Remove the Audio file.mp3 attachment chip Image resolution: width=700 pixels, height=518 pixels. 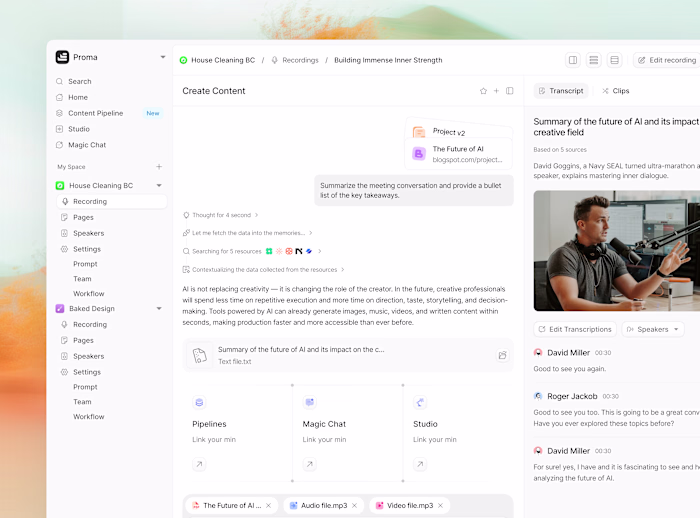point(354,505)
